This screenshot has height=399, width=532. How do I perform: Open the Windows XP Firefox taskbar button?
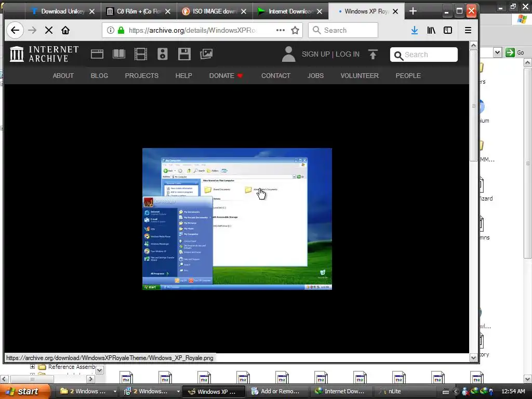pos(213,392)
